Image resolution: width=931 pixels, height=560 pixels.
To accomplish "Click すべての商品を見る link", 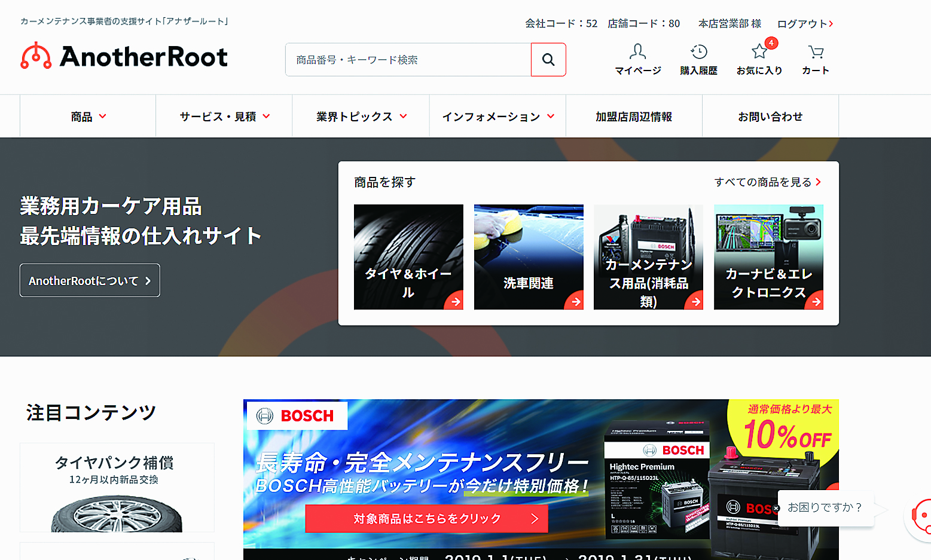I will pyautogui.click(x=768, y=182).
